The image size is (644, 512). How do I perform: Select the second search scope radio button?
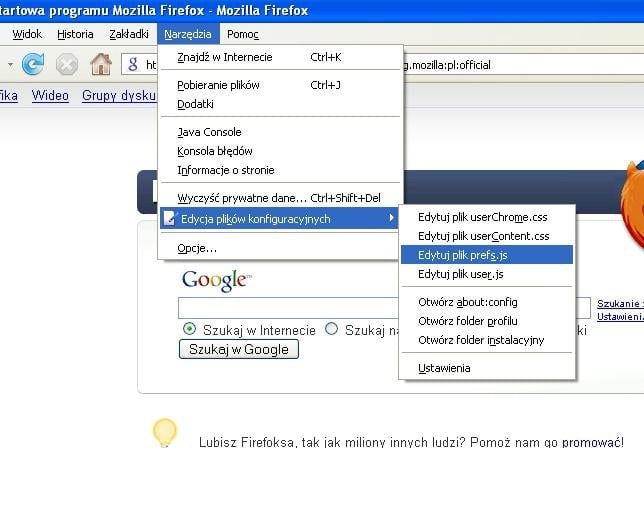click(332, 329)
